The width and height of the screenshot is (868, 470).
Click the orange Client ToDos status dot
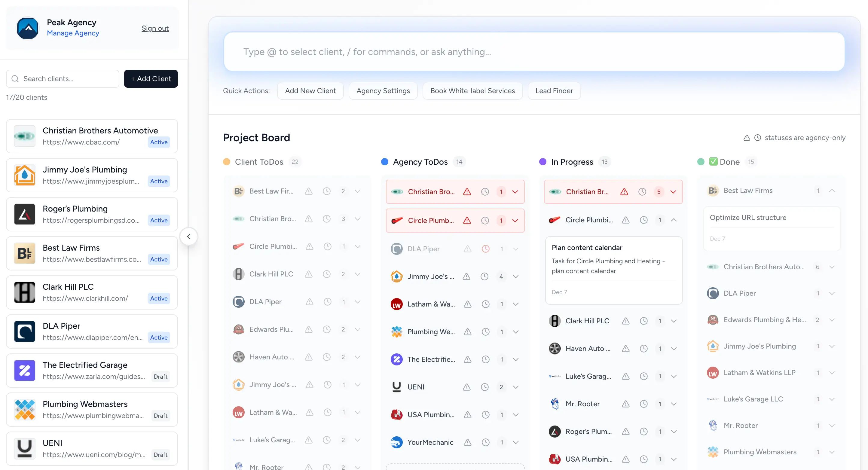point(226,162)
